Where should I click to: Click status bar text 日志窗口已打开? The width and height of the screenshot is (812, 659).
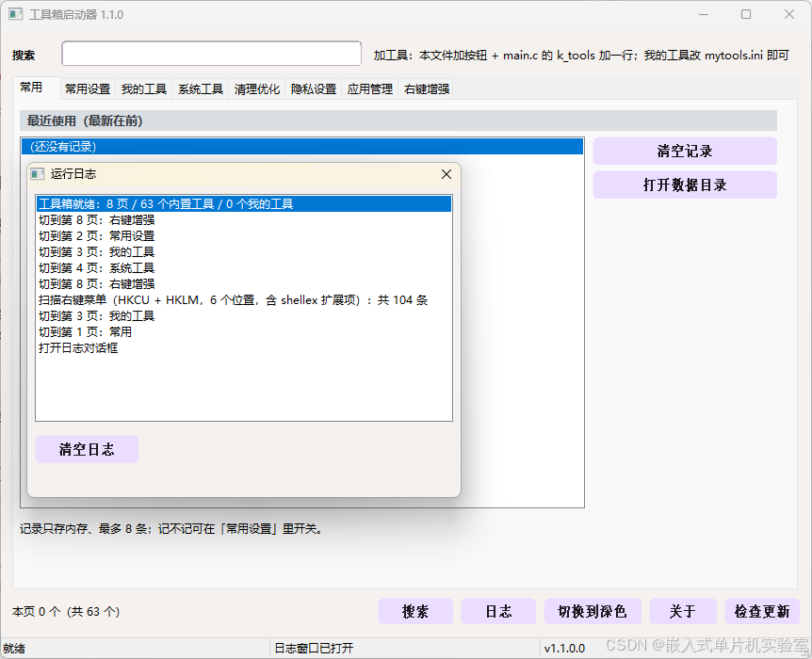314,648
